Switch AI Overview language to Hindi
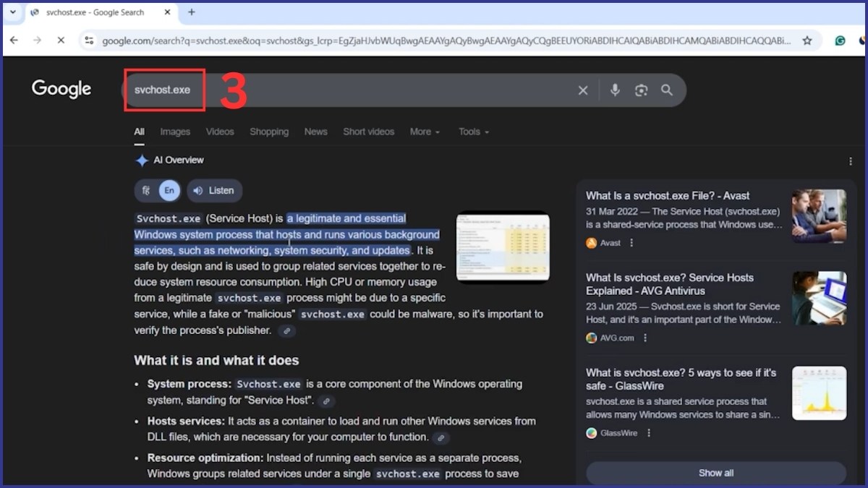Screen dimensions: 868x488 pyautogui.click(x=146, y=191)
